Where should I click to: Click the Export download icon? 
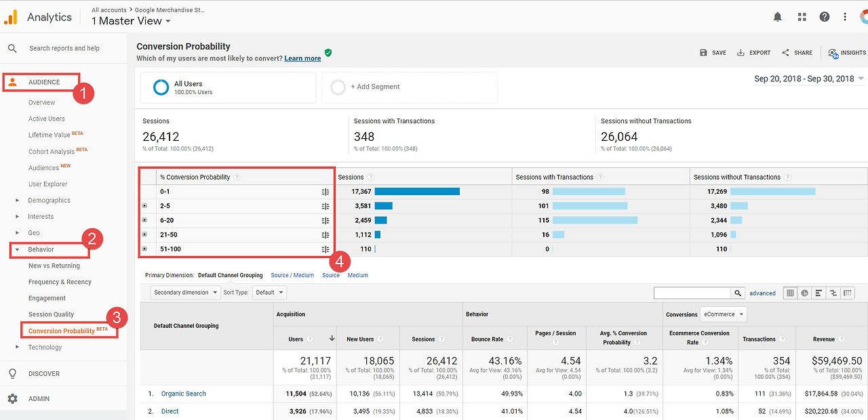(741, 53)
